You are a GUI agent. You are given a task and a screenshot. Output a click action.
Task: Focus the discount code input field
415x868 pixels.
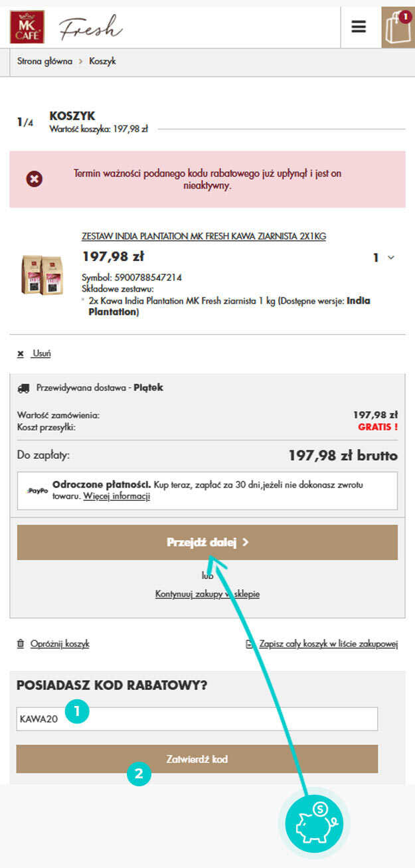pyautogui.click(x=197, y=719)
